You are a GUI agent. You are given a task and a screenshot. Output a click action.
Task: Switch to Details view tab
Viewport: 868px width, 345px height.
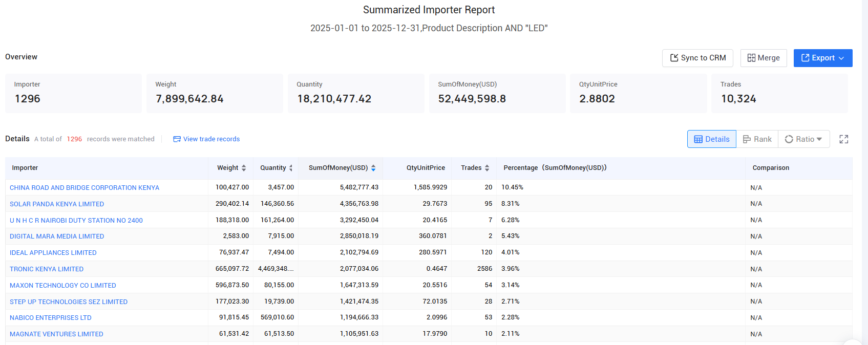(712, 139)
